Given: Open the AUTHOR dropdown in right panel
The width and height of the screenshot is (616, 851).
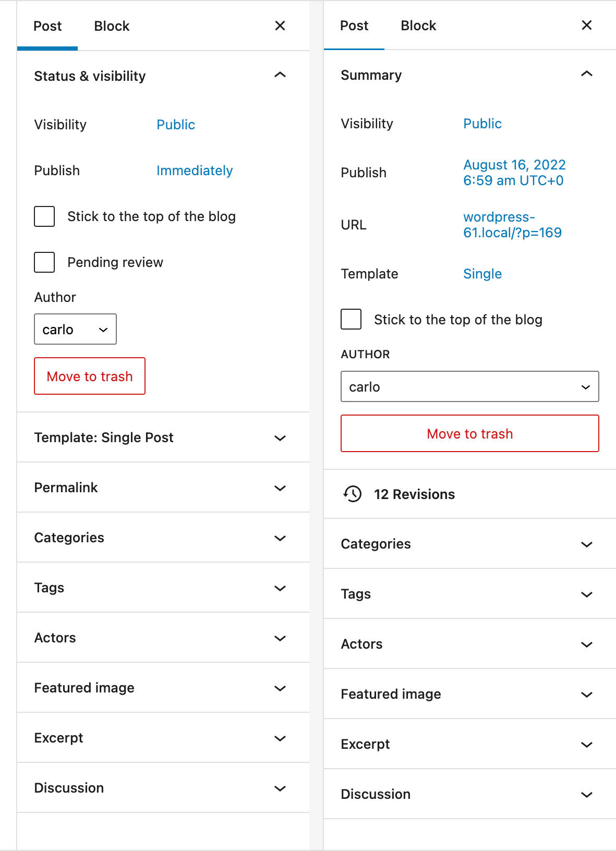Looking at the screenshot, I should coord(469,386).
